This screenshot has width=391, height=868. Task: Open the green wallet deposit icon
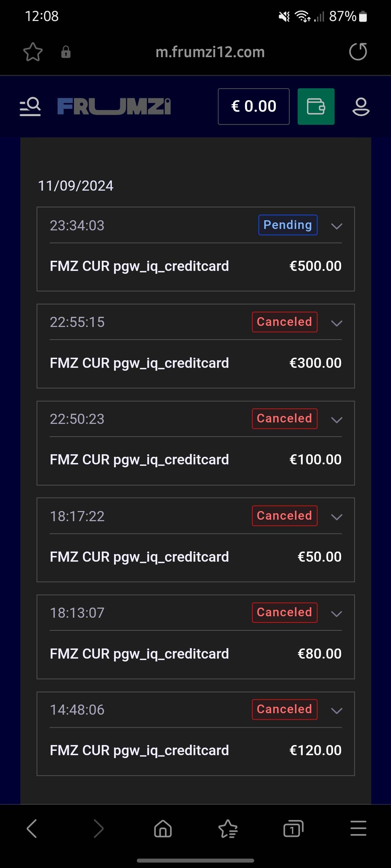click(316, 107)
